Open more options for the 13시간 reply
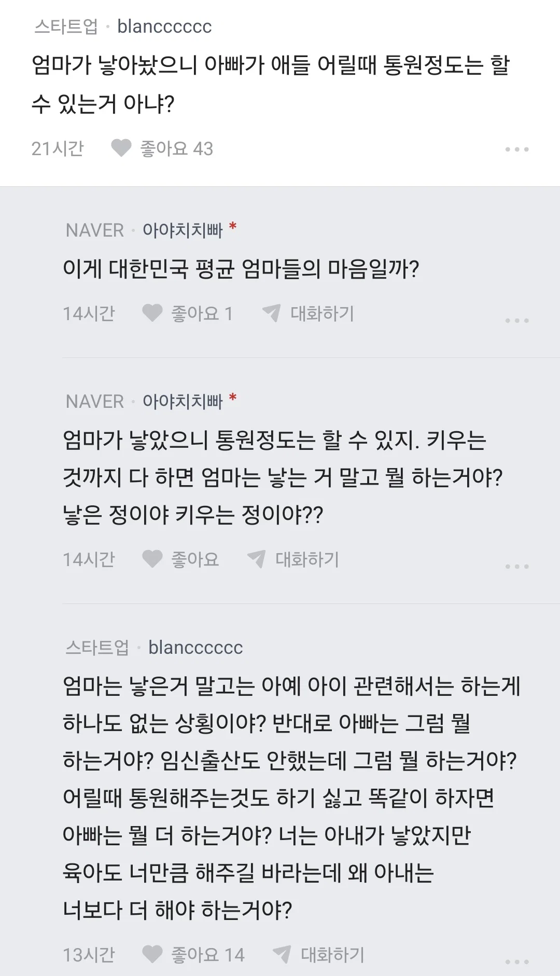 (x=517, y=962)
